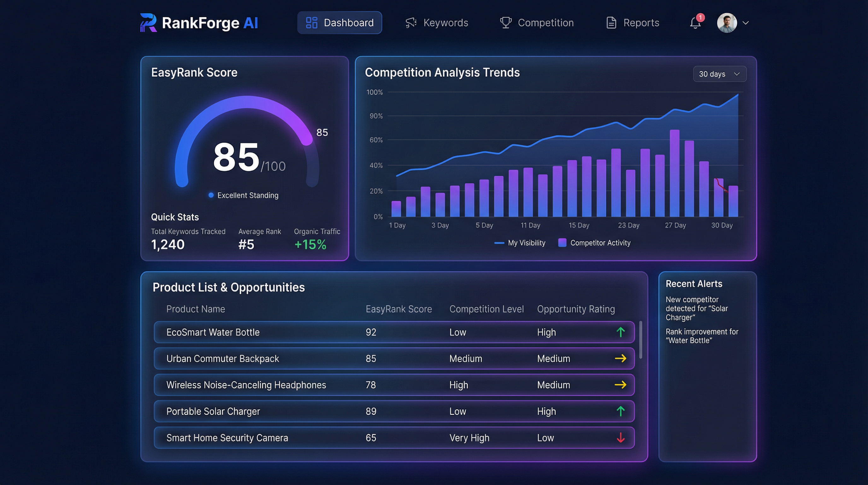868x485 pixels.
Task: Click the RankForge AI logo icon
Action: point(149,23)
